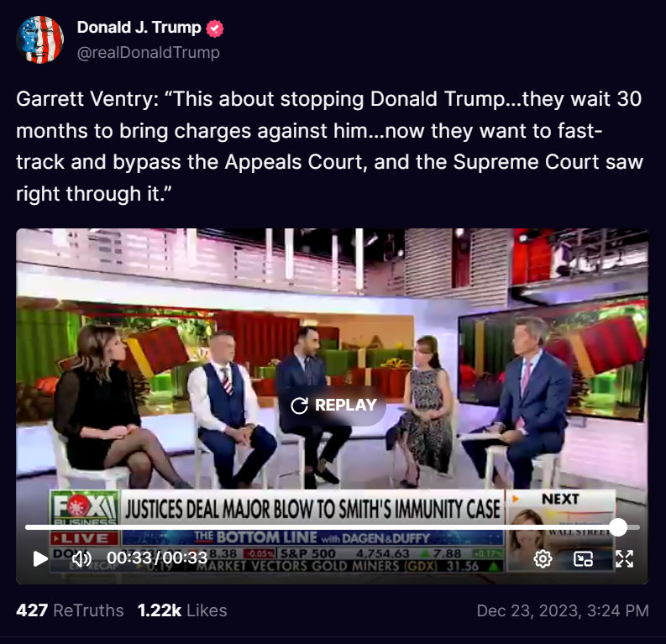Click the 00:33/00:33 time display

click(x=157, y=558)
